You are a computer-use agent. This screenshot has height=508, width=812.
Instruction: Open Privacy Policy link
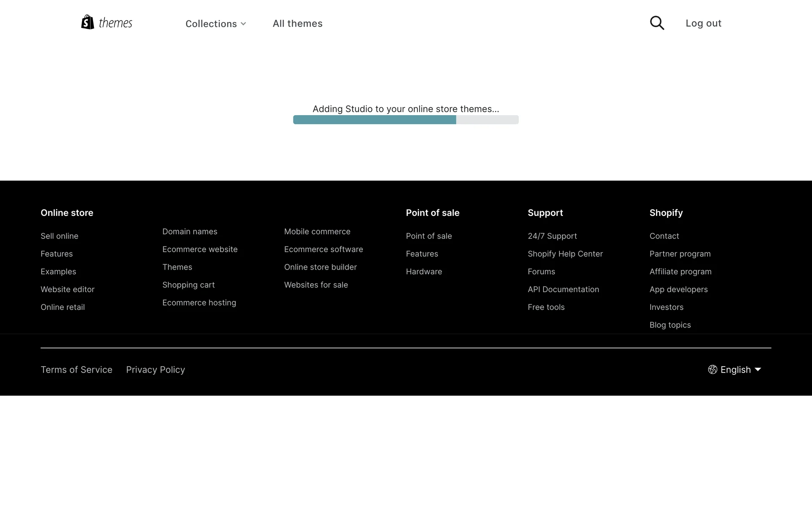(x=155, y=370)
